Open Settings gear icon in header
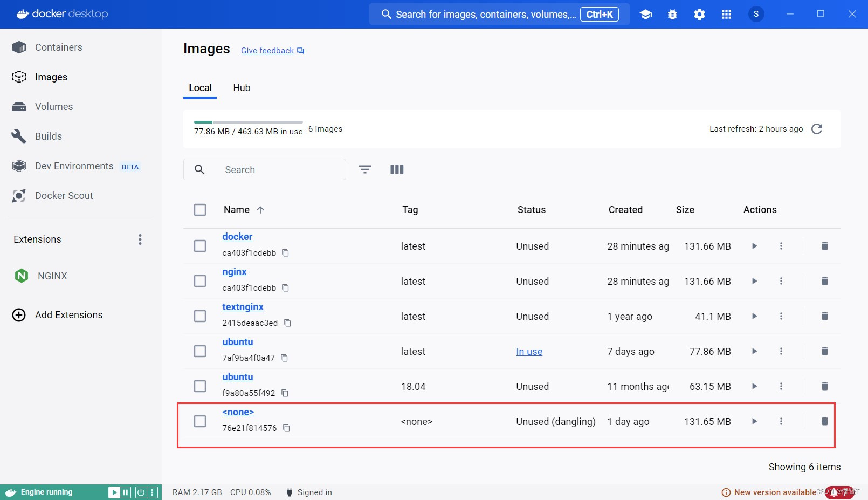Image resolution: width=868 pixels, height=500 pixels. click(699, 15)
